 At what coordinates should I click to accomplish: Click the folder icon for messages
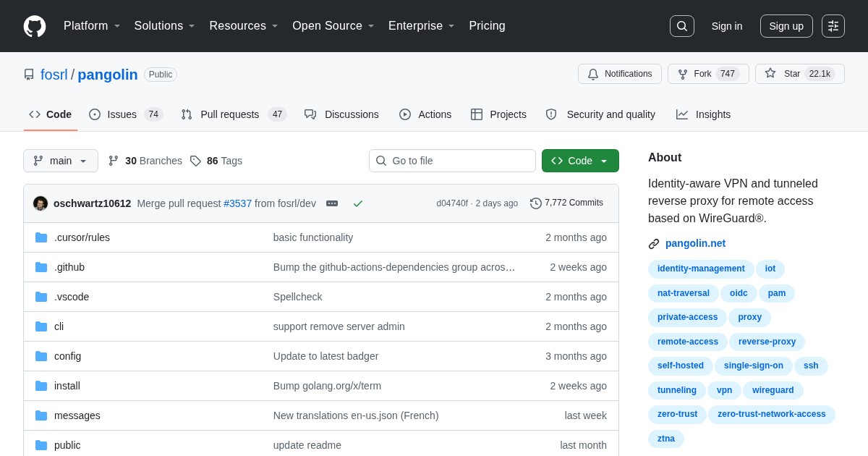41,415
